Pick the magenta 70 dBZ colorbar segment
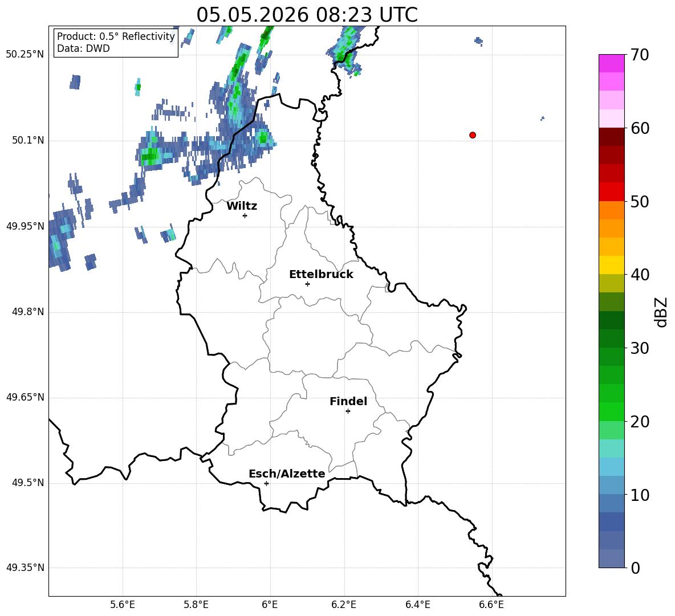Viewport: 675px width, 616px height. (611, 63)
